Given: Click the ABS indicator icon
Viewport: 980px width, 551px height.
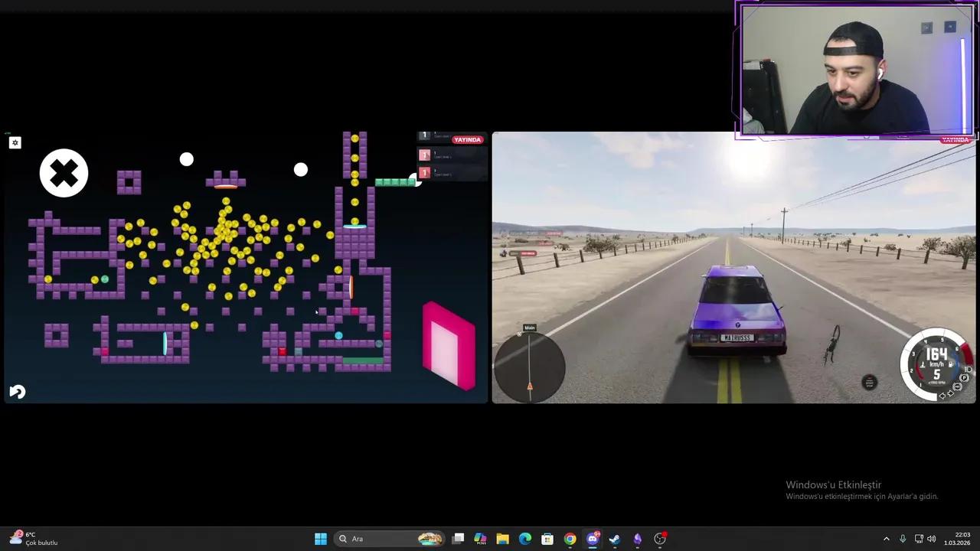Looking at the screenshot, I should (957, 386).
